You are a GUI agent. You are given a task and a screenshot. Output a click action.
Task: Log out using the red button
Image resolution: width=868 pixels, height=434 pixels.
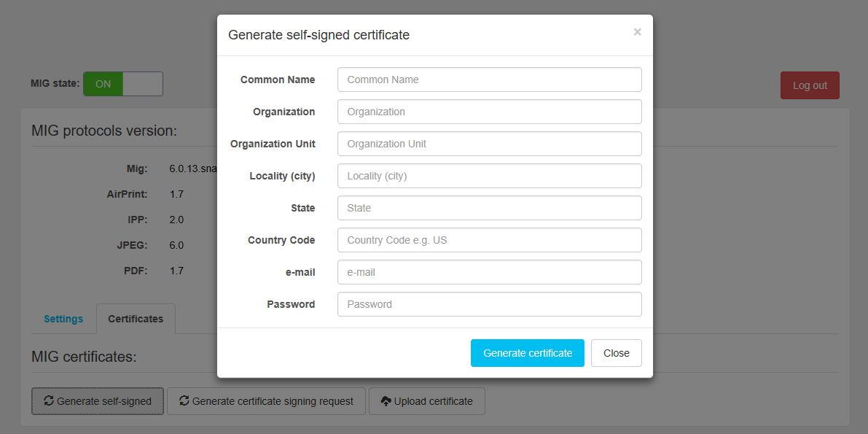(x=810, y=85)
